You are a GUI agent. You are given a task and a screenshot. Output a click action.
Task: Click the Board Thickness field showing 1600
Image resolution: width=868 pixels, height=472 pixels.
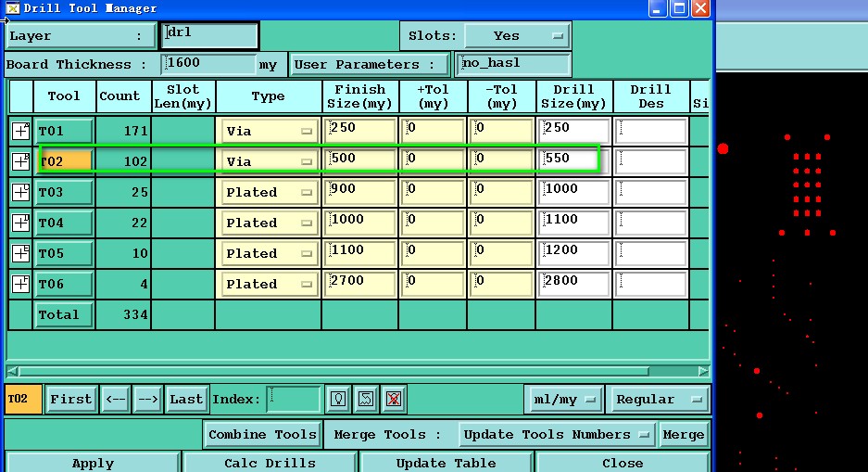pyautogui.click(x=208, y=64)
